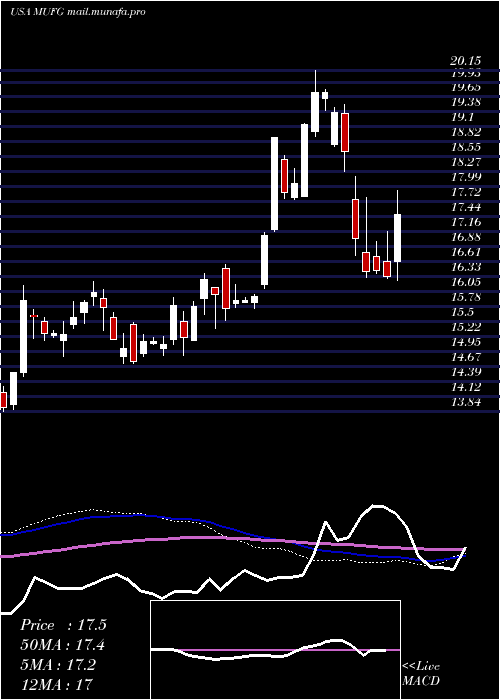Screen dimensions: 500x700
Task: Select the 16.61 price axis label
Action: pyautogui.click(x=466, y=252)
